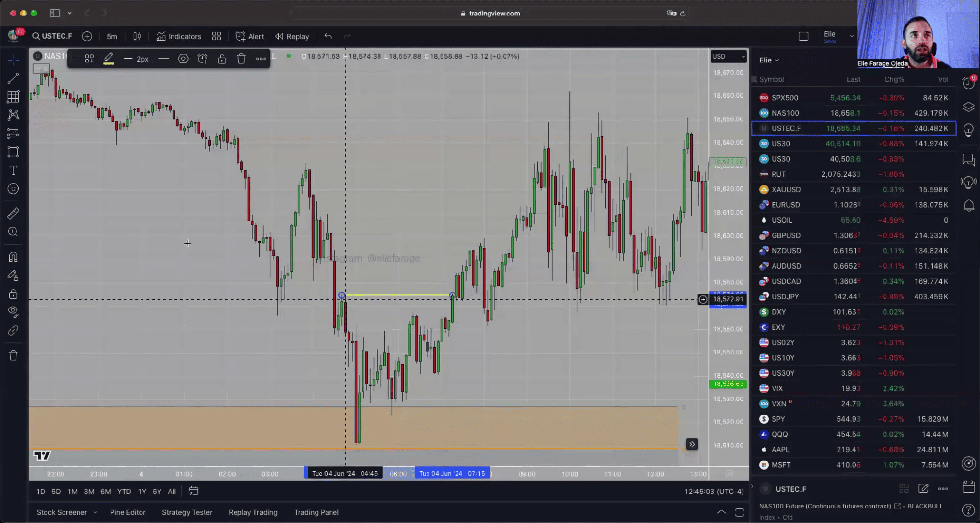Image resolution: width=980 pixels, height=523 pixels.
Task: Click the line color pencil swatch
Action: point(109,59)
